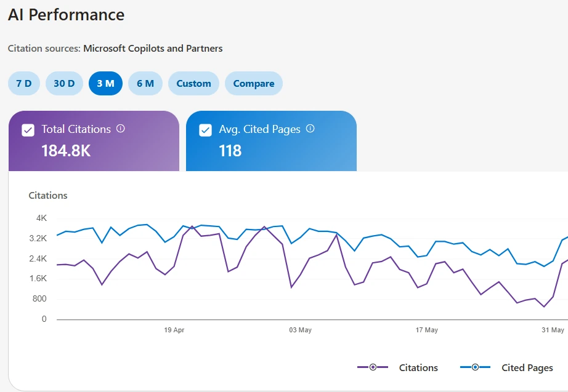Click the Microsoft Copilots and Partners text

click(153, 49)
